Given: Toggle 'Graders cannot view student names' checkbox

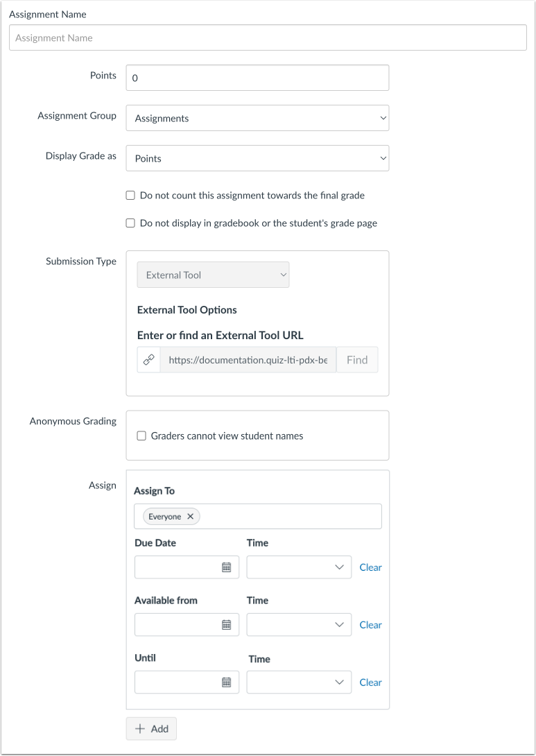Looking at the screenshot, I should tap(141, 436).
